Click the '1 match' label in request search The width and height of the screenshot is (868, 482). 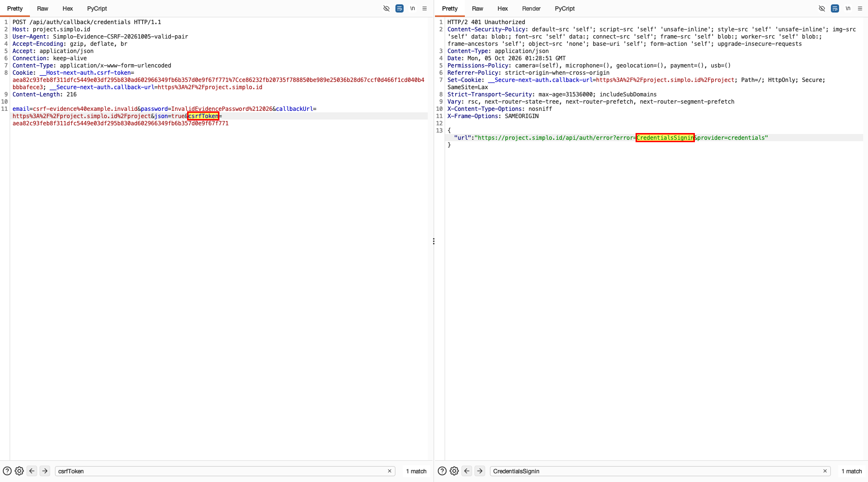416,471
